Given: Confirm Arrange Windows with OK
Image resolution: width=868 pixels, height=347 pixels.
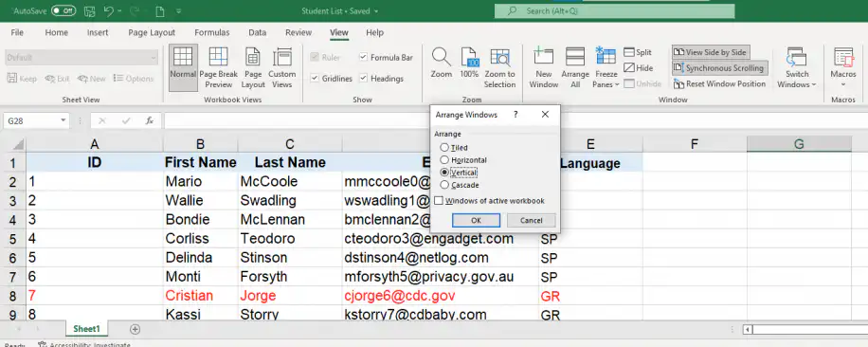Looking at the screenshot, I should (x=476, y=220).
